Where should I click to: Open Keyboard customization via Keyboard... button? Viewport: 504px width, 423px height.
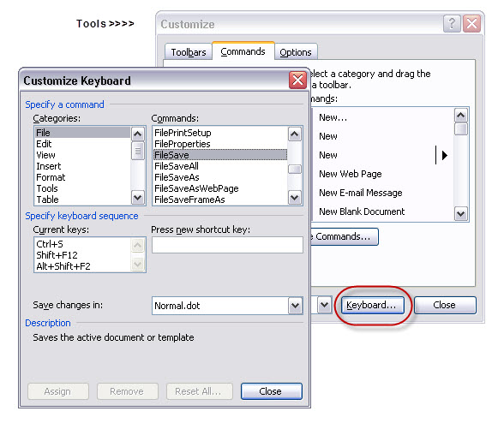(x=373, y=305)
